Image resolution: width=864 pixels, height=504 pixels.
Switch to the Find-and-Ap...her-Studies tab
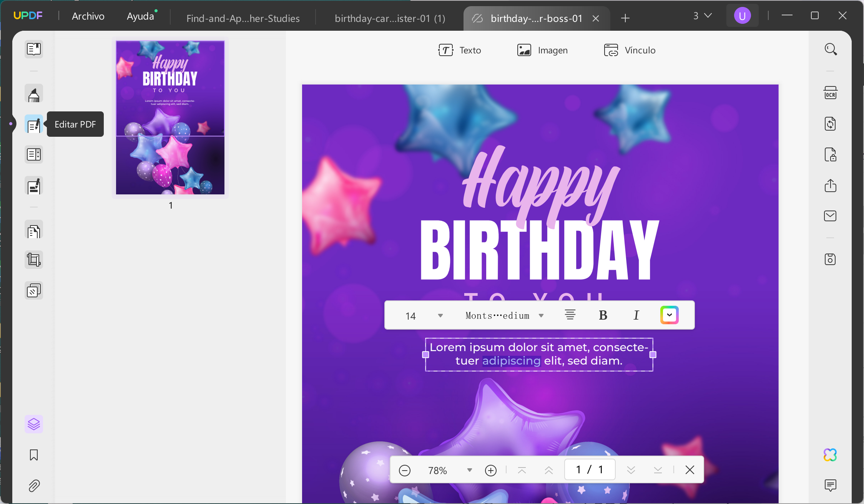coord(243,18)
